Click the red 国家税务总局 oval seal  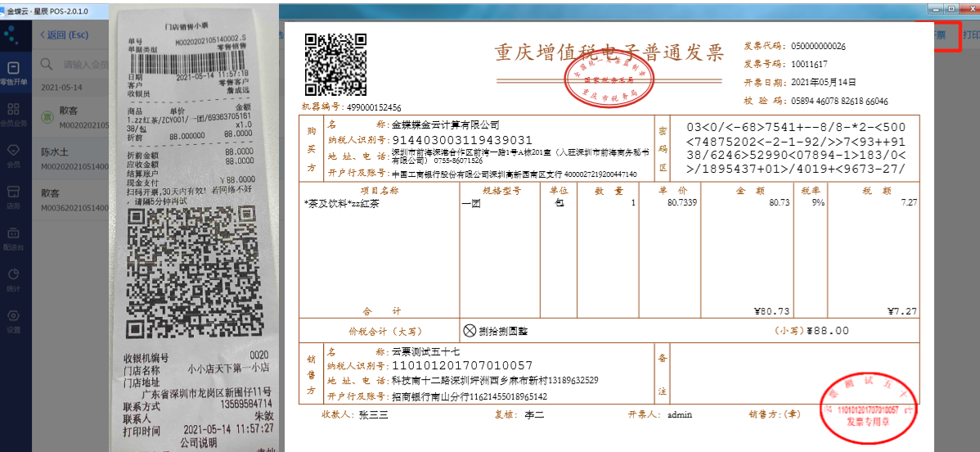pos(608,81)
